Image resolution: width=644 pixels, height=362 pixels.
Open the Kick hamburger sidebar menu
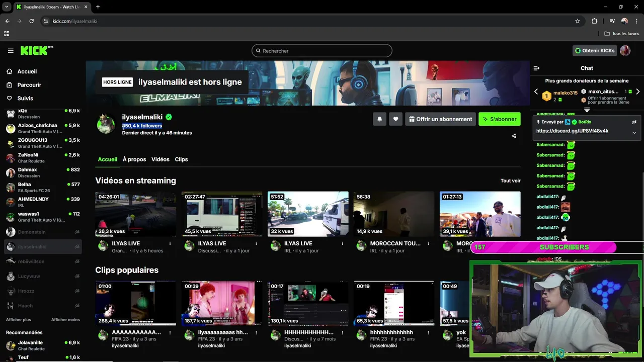pos(11,51)
